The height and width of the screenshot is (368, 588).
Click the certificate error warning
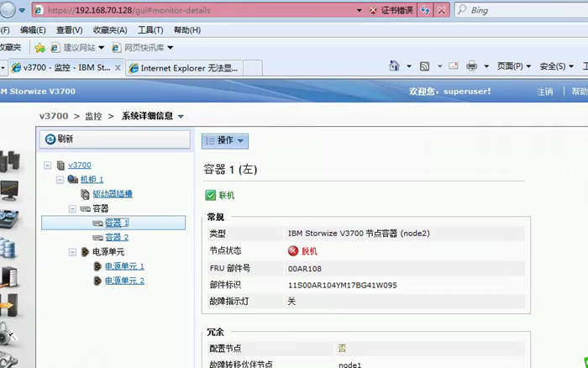[x=390, y=11]
